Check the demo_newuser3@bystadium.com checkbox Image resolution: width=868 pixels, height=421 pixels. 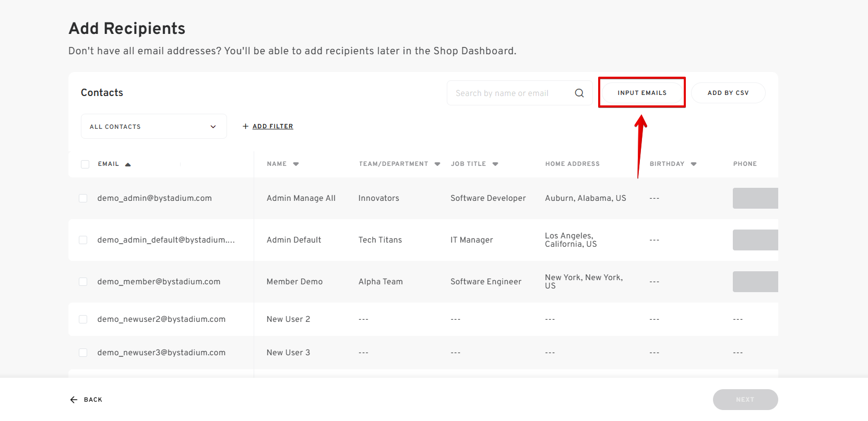(x=83, y=353)
